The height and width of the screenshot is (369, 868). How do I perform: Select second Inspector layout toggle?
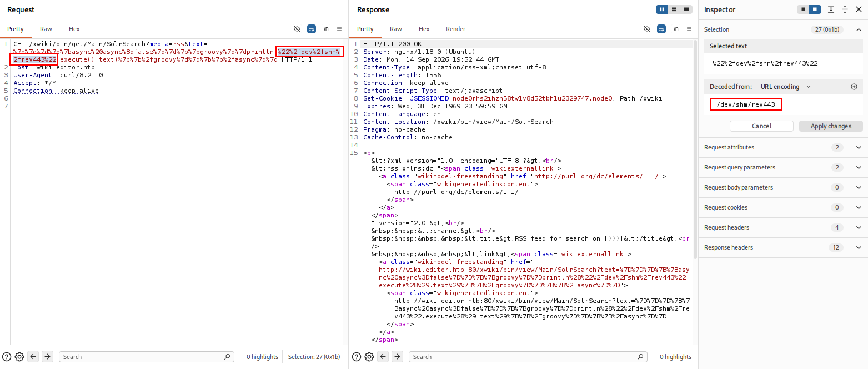815,9
